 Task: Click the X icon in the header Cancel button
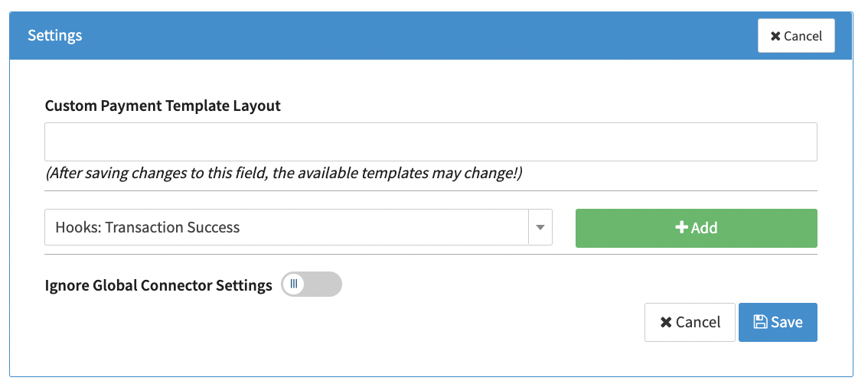[x=775, y=36]
